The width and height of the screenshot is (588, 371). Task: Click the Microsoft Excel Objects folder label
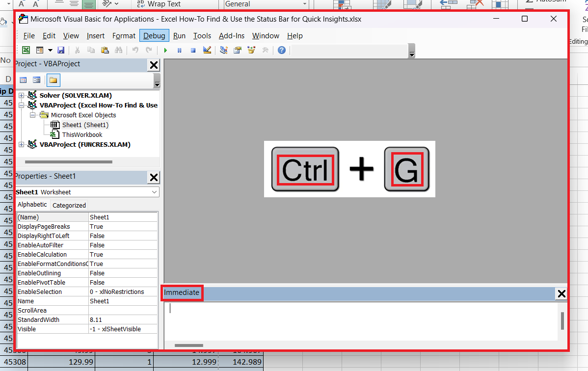83,115
